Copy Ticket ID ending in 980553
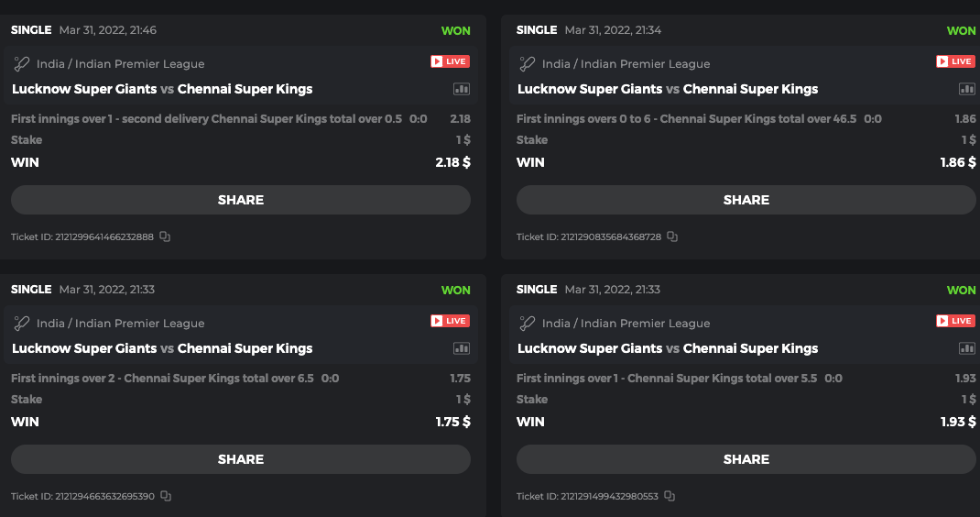This screenshot has height=517, width=980. [670, 496]
